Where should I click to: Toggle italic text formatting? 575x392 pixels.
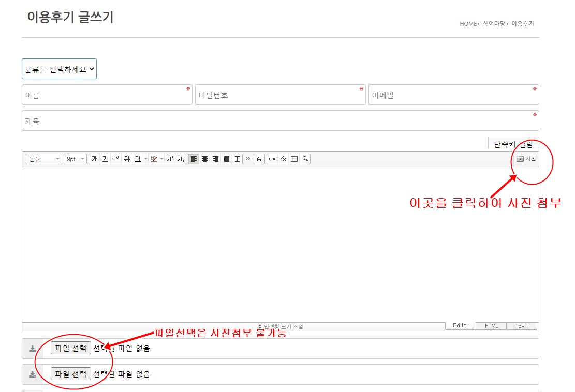coord(116,159)
